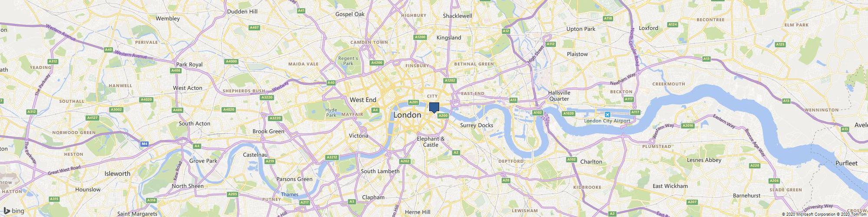Image resolution: width=868 pixels, height=217 pixels.
Task: Click the A1020 road badge
Action: pos(569,113)
